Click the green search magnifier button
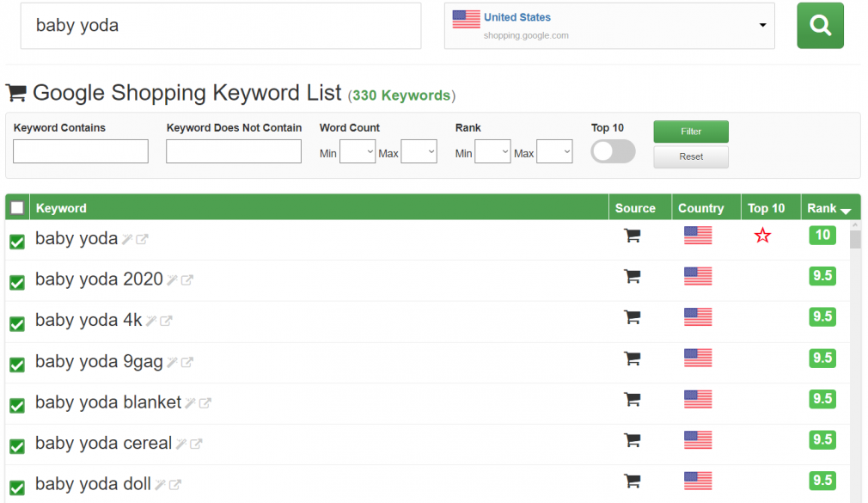868x503 pixels. point(820,26)
